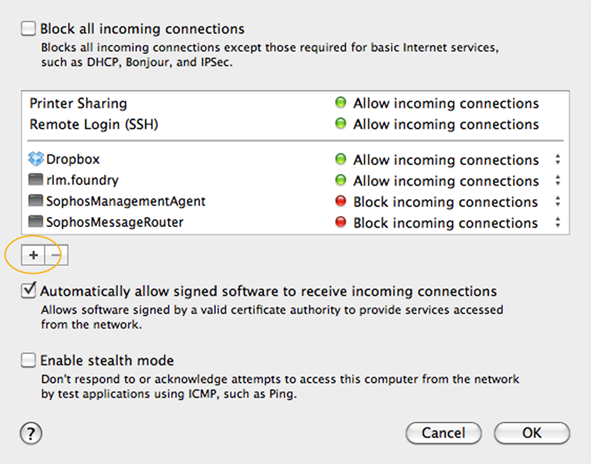
Task: Enable Block all incoming connections checkbox
Action: pyautogui.click(x=28, y=29)
